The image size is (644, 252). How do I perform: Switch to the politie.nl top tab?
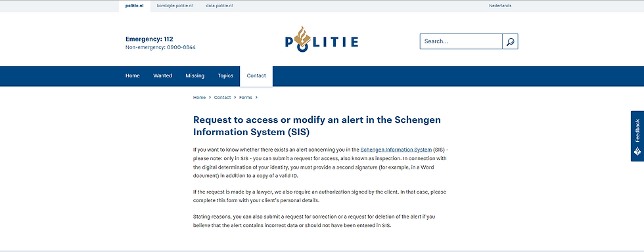point(135,6)
